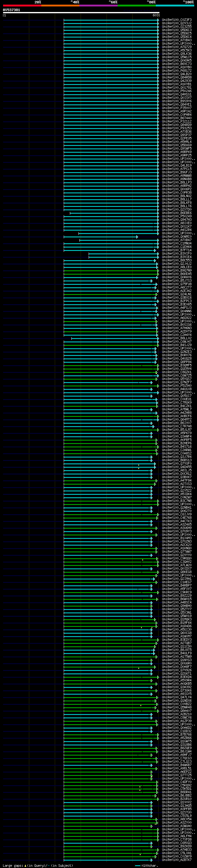
Task: Open hit UniRef100_C1MNU4
Action: pos(177,243)
